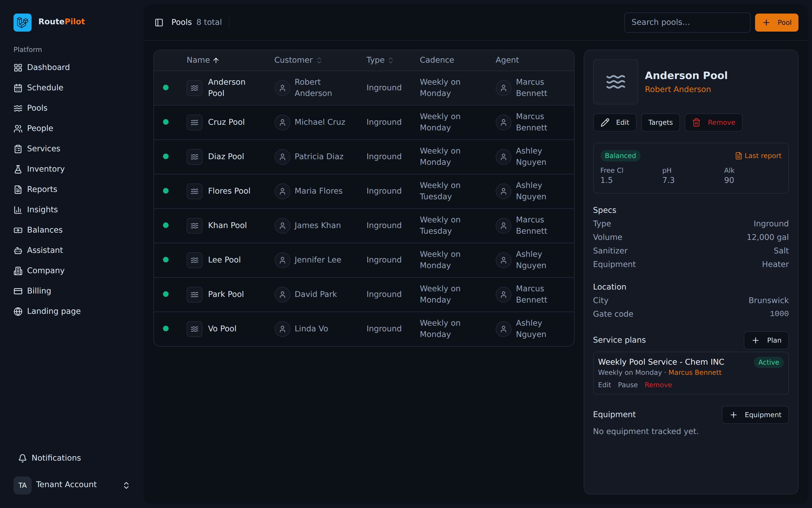Viewport: 812px width, 508px height.
Task: Click Michael Cruz's customer avatar icon
Action: point(282,122)
